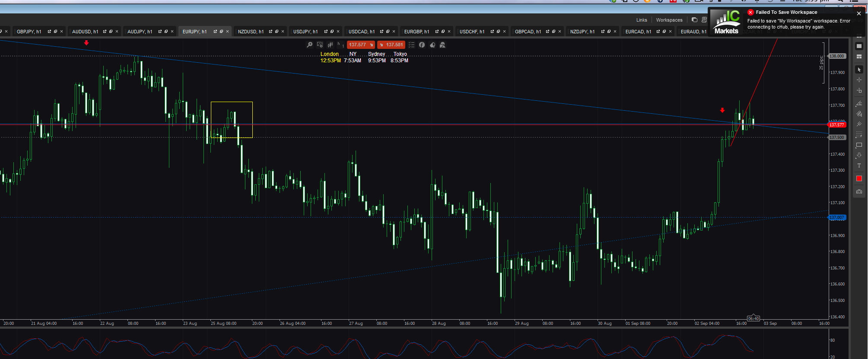The height and width of the screenshot is (359, 868).
Task: Open the checklist icon beside buy price
Action: click(x=411, y=45)
